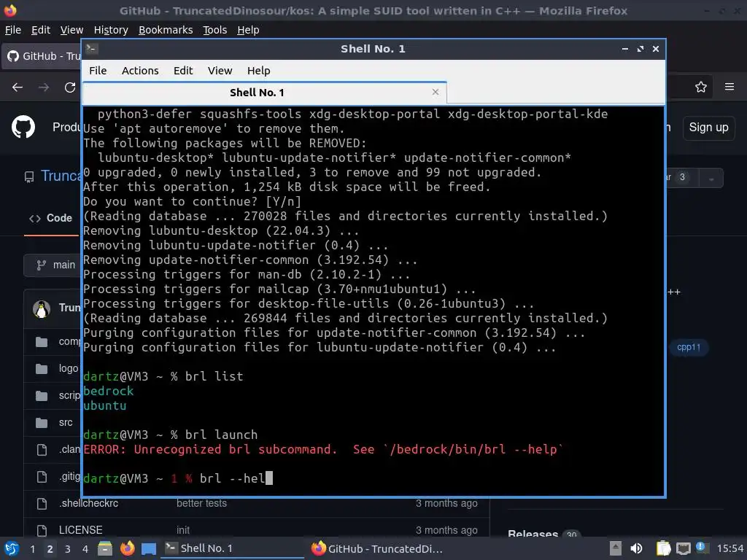747x560 pixels.
Task: Select the Shell No. 1 terminal tab
Action: coord(264,93)
